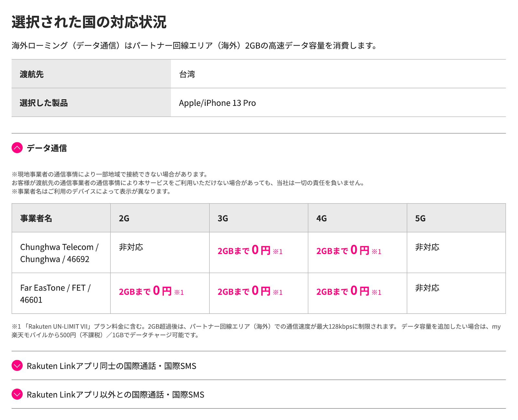Select Chunghwa Telecom / Chunghwa / 46692 cell

(x=61, y=253)
